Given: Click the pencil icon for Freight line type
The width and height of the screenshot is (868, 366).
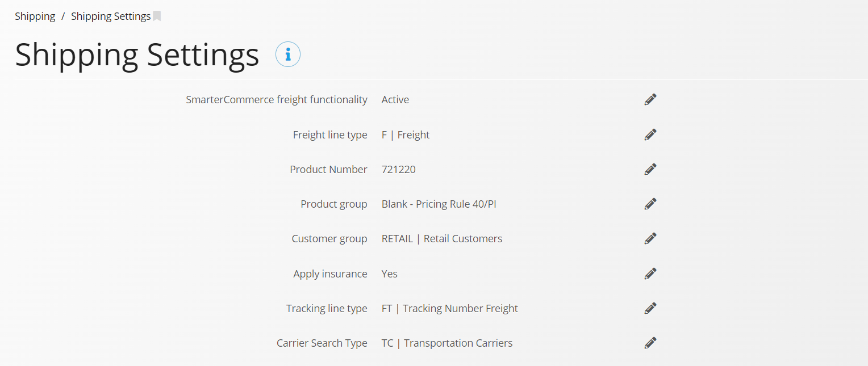Looking at the screenshot, I should tap(650, 134).
